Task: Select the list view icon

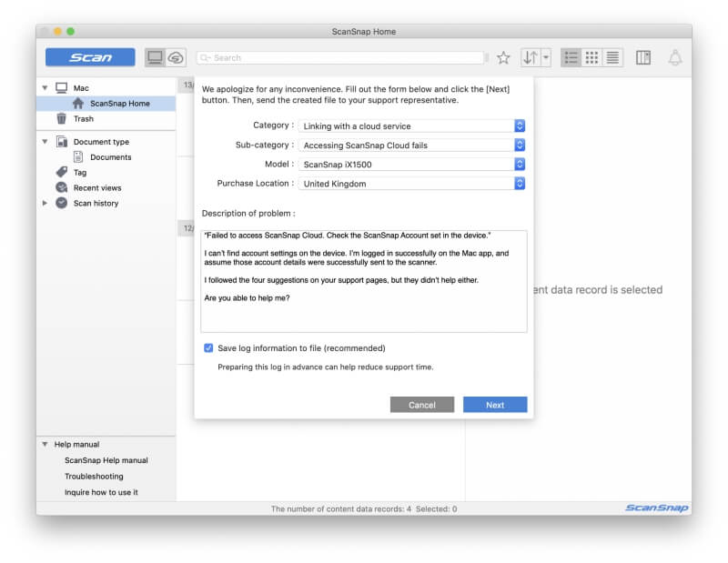Action: [x=571, y=57]
